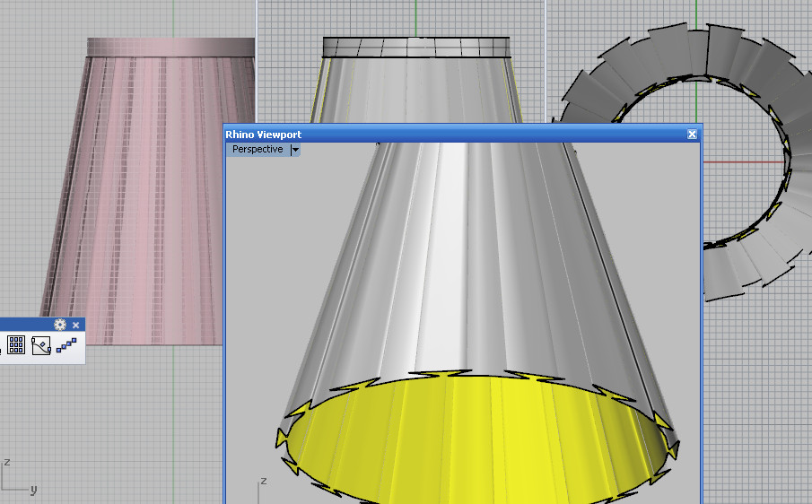Select the pink shaded cone model
This screenshot has height=504, width=812.
pyautogui.click(x=140, y=191)
